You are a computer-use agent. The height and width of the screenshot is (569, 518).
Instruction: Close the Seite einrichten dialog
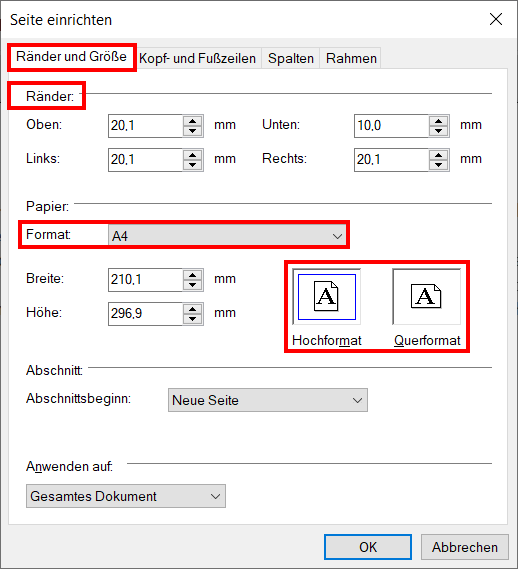[x=495, y=19]
